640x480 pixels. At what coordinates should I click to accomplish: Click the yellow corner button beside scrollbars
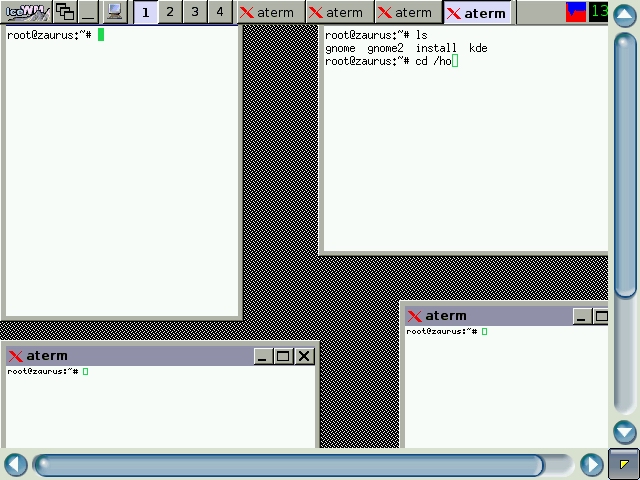(624, 465)
